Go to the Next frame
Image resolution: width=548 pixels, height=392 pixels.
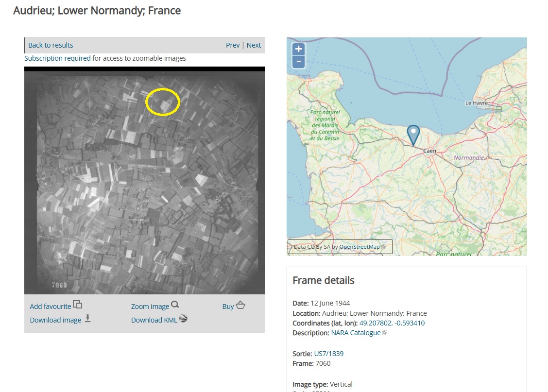(x=254, y=45)
